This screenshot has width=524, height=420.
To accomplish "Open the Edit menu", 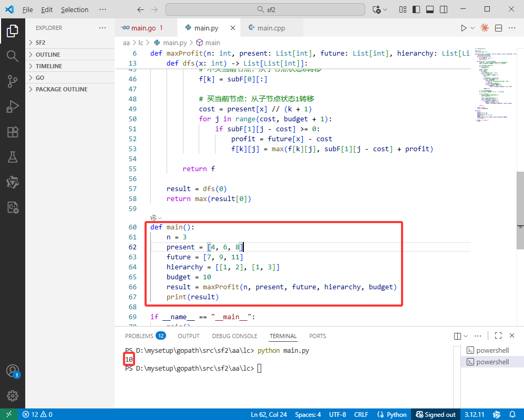I will 47,9.
